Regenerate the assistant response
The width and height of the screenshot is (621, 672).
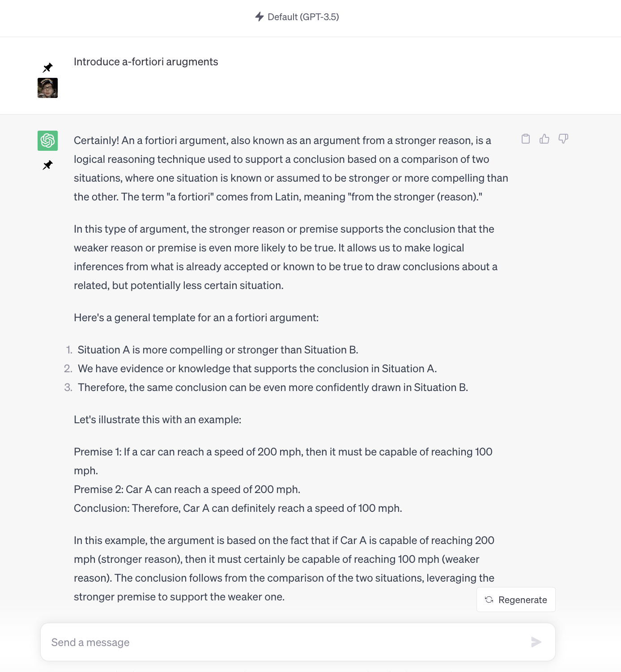516,600
